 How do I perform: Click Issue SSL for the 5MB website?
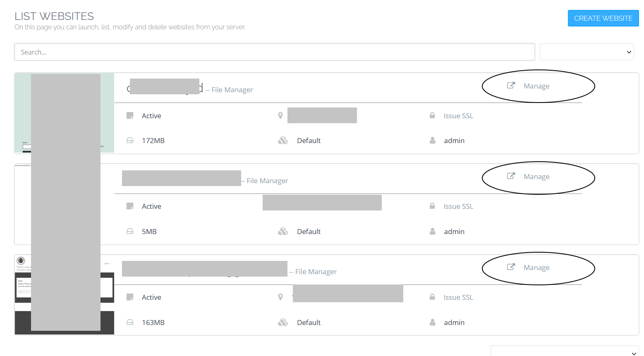point(458,206)
